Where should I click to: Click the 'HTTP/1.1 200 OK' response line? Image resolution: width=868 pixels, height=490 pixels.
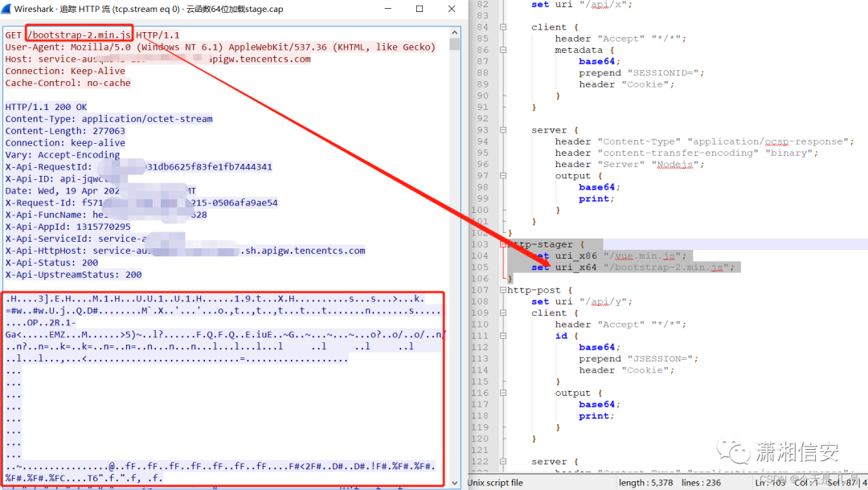tap(46, 107)
